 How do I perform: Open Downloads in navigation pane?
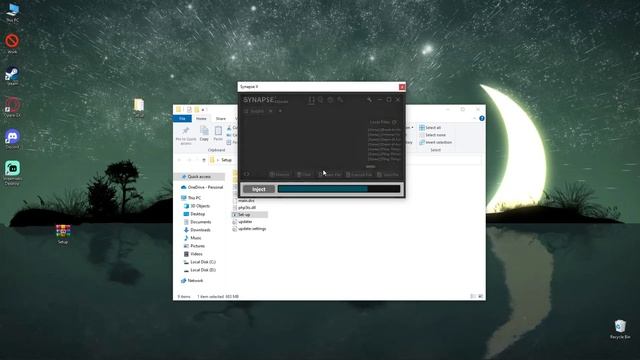(198, 230)
